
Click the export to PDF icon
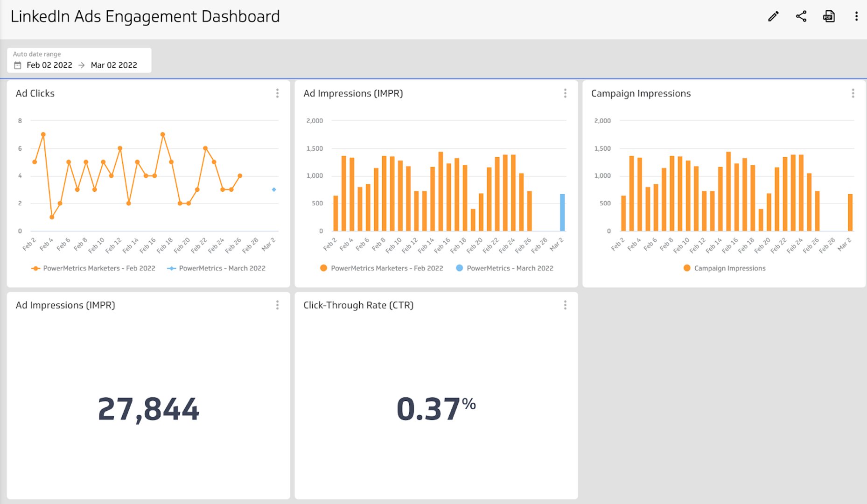[829, 16]
